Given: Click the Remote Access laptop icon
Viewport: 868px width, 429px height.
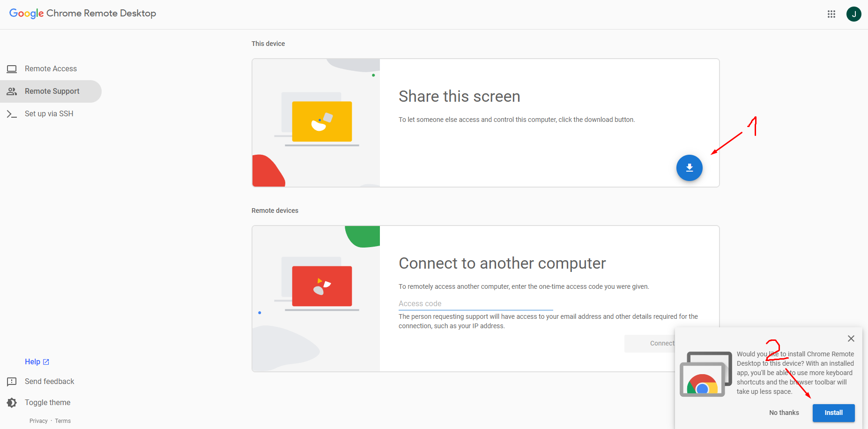Looking at the screenshot, I should point(12,69).
